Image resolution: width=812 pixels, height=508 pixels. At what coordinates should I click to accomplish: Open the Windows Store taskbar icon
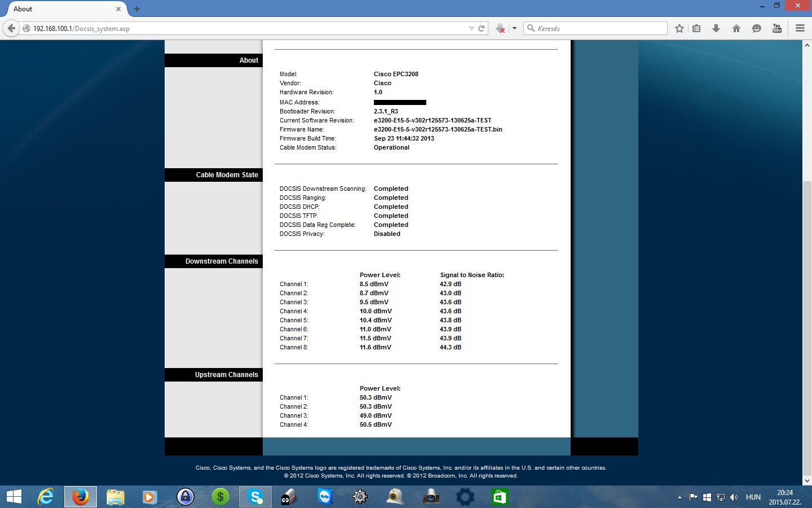click(500, 497)
